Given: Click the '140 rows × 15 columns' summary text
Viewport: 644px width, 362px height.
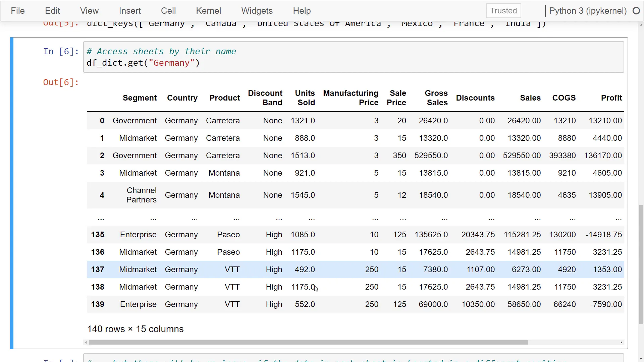Looking at the screenshot, I should (x=135, y=329).
